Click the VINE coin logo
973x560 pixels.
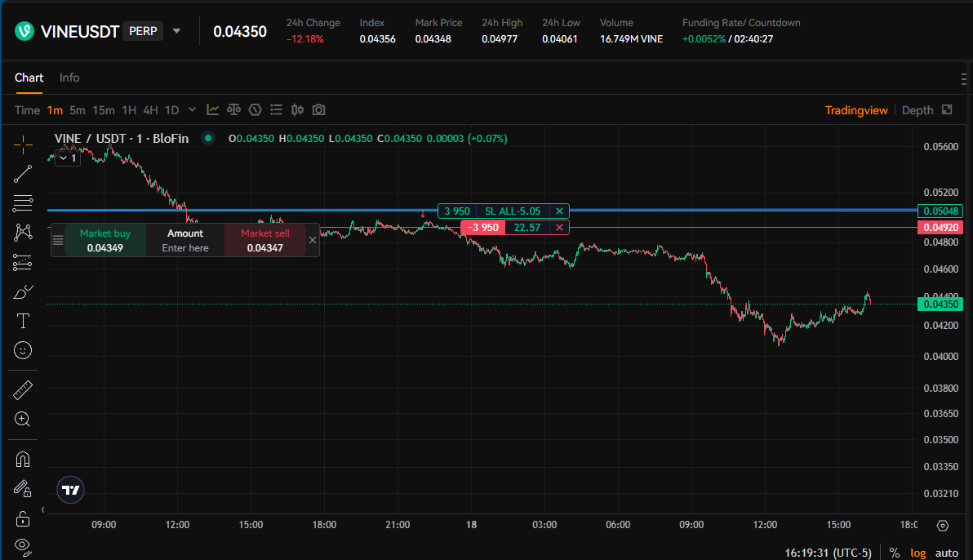tap(24, 31)
